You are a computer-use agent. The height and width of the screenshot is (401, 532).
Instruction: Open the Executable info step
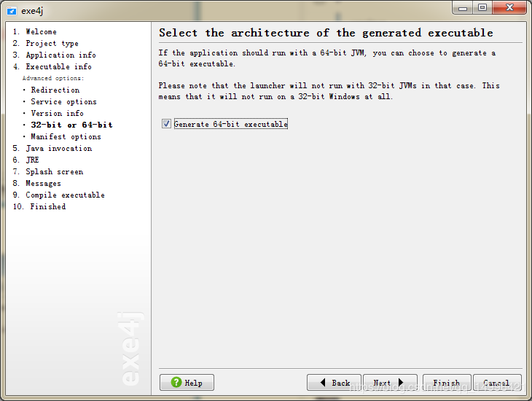coord(58,66)
